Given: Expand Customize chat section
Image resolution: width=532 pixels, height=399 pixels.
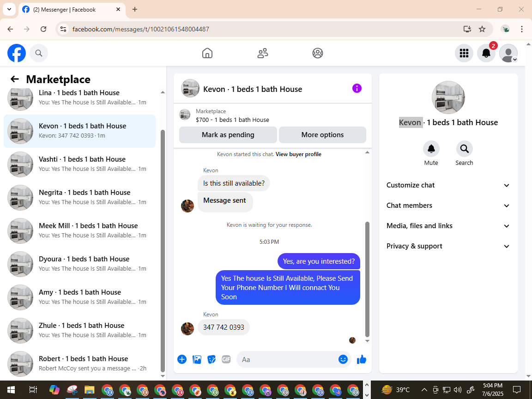Looking at the screenshot, I should point(448,185).
